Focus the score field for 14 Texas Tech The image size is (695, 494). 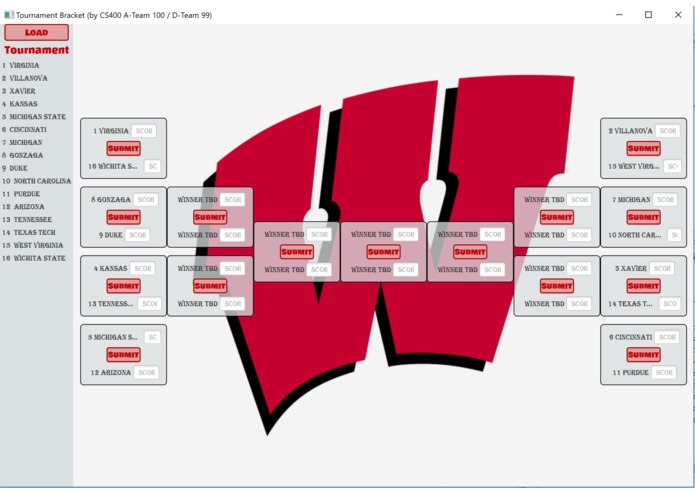click(670, 303)
